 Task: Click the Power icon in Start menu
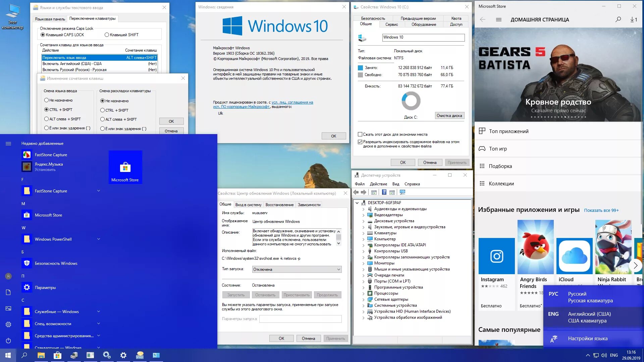8,341
